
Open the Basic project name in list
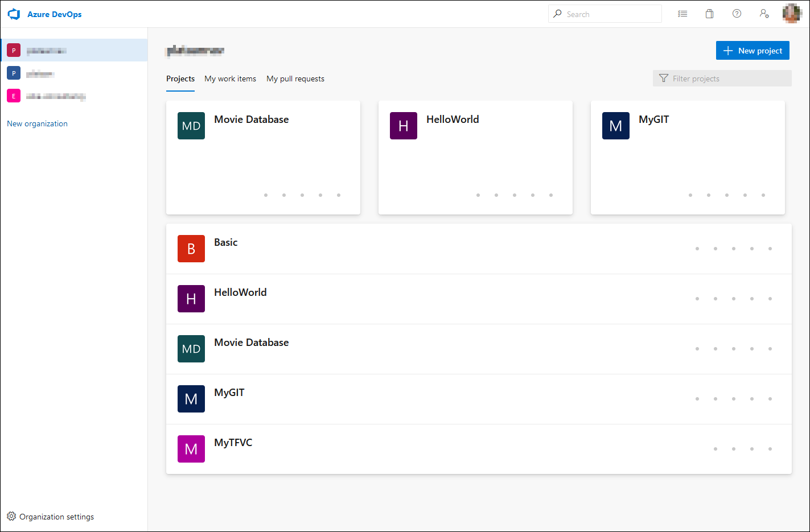(x=226, y=242)
